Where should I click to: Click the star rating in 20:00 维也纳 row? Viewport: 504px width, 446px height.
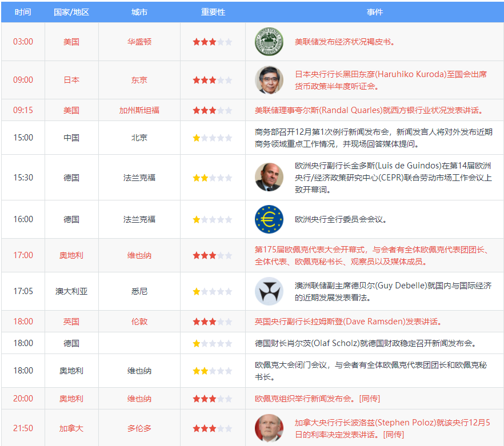(x=213, y=399)
